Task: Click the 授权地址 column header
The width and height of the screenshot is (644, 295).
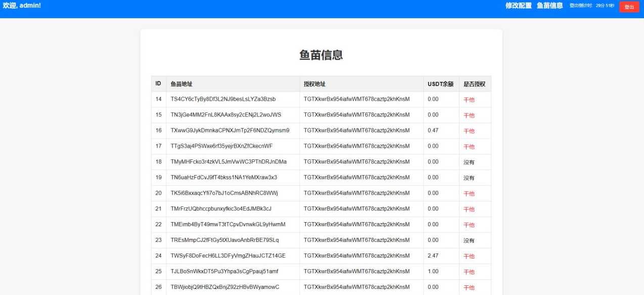Action: [x=361, y=84]
